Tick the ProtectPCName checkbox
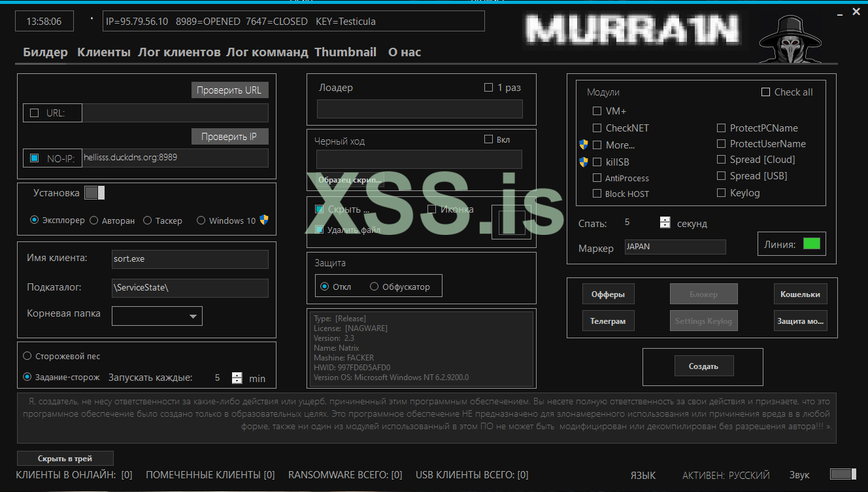This screenshot has width=868, height=492. pyautogui.click(x=721, y=128)
